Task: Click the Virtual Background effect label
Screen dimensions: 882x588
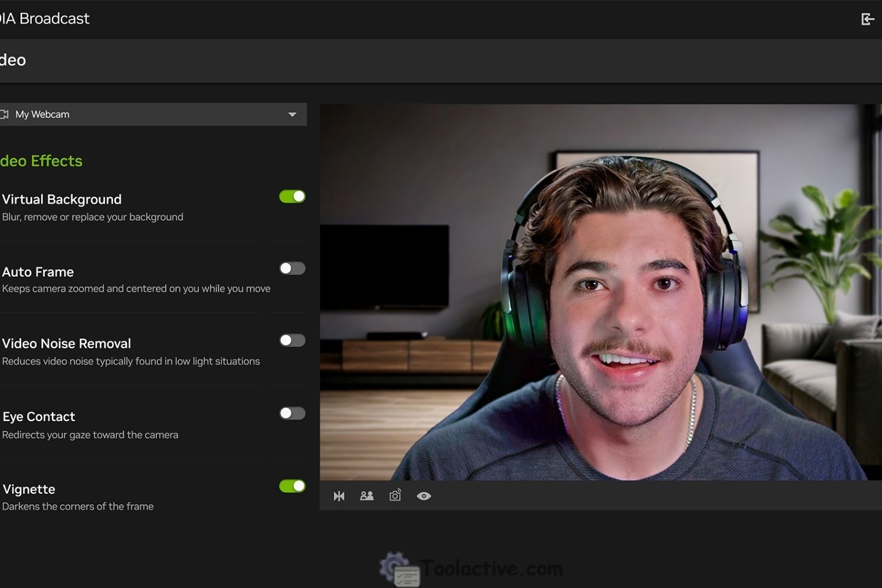Action: (x=61, y=199)
